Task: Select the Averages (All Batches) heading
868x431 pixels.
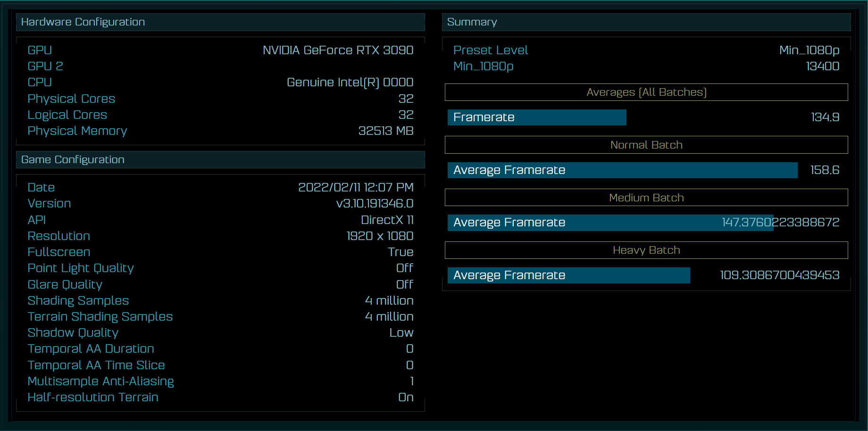Action: (x=646, y=92)
